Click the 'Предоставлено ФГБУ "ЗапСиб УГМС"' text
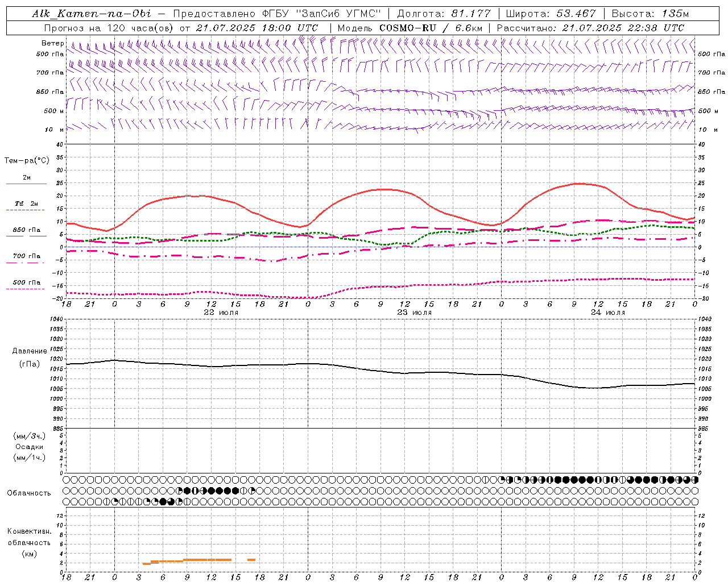Screen dimensions: 728x582 277,14
